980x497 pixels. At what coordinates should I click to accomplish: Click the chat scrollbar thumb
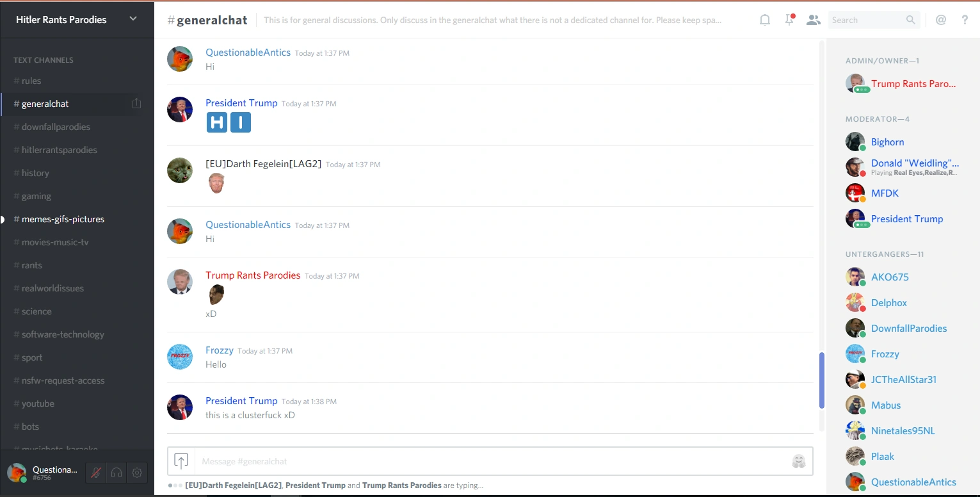pos(822,380)
